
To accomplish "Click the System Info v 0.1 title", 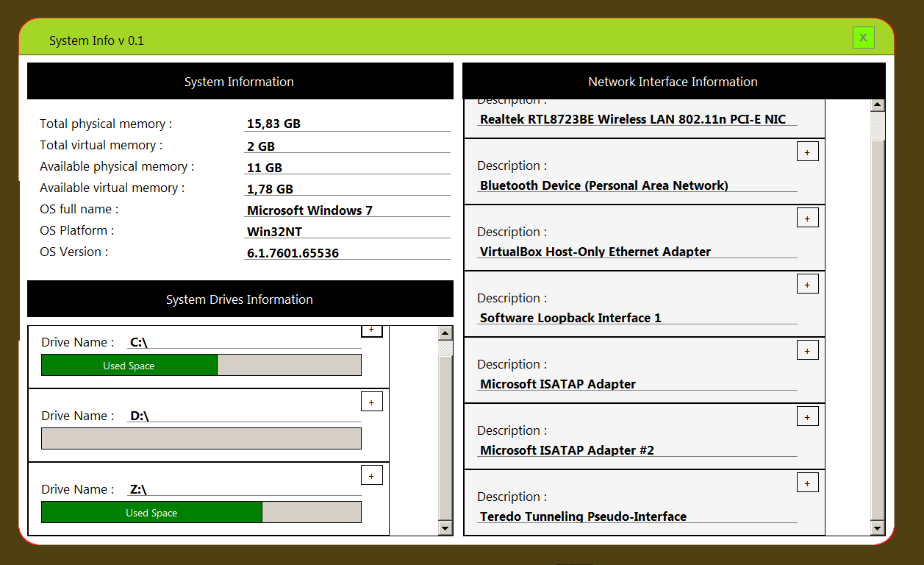I will (x=96, y=40).
